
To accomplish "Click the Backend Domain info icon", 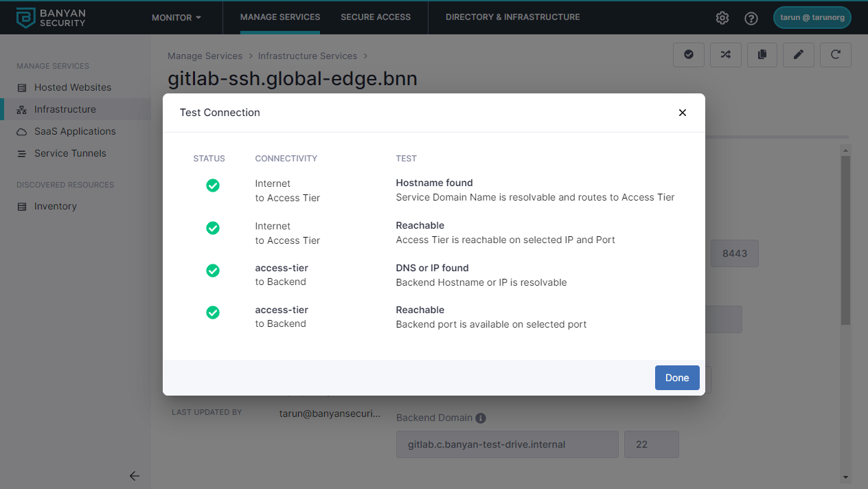I will coord(481,418).
